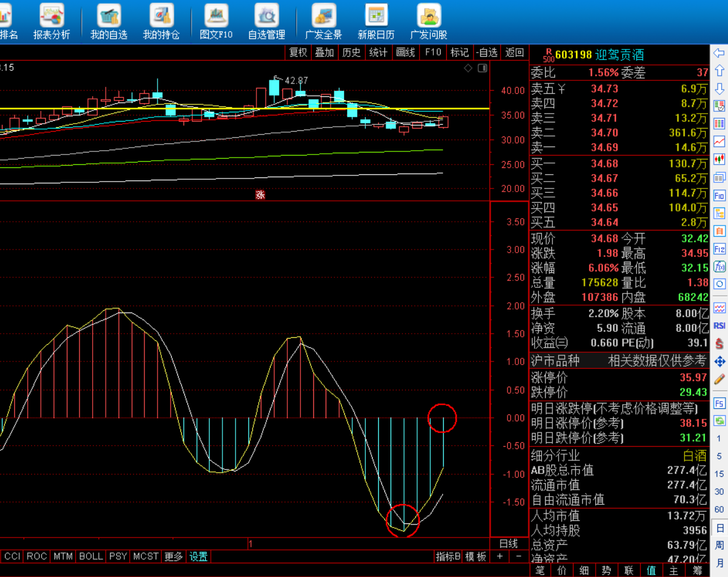Select the candlestick chart sidebar icon
Image resolution: width=728 pixels, height=577 pixels.
coord(719,159)
